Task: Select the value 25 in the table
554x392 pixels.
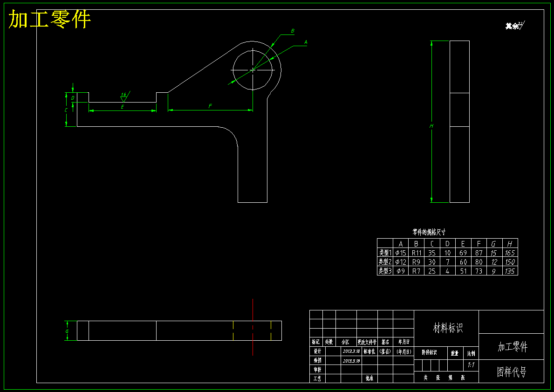Action: click(x=432, y=271)
